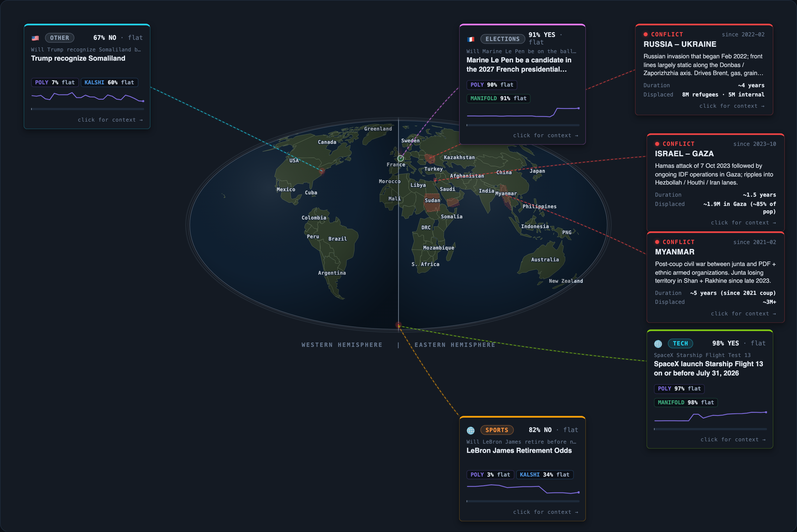This screenshot has height=532, width=797.
Task: Open context link on Israel–Gaza card
Action: pos(743,223)
